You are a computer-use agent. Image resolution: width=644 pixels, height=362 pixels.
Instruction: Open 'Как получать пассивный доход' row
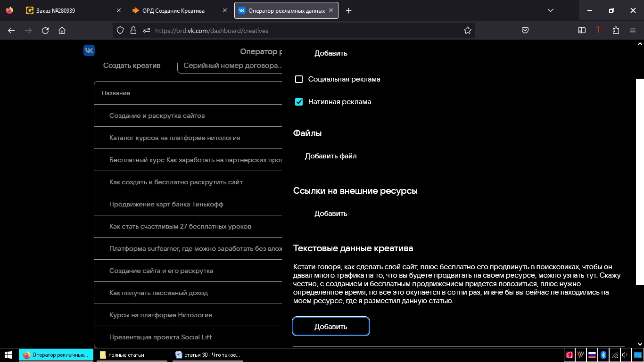point(188,293)
